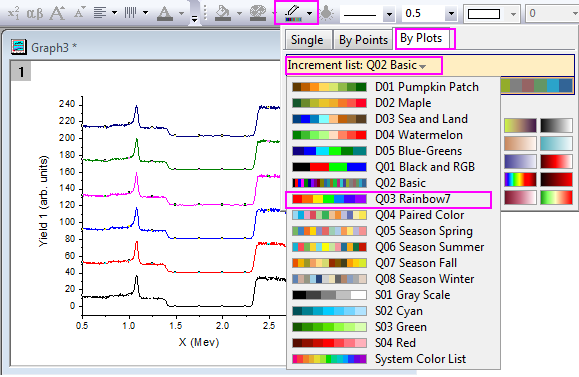Click the increase font size icon
This screenshot has width=579, height=377.
coord(58,13)
